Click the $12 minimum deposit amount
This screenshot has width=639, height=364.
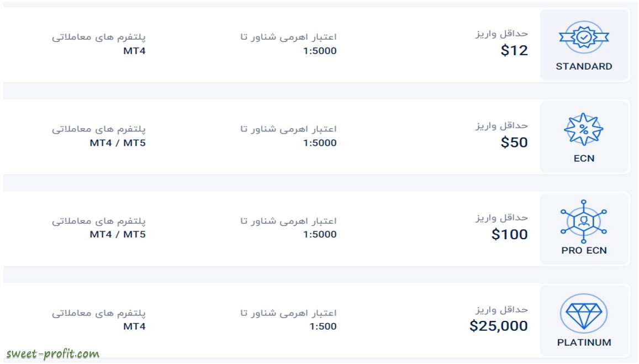[x=514, y=50]
